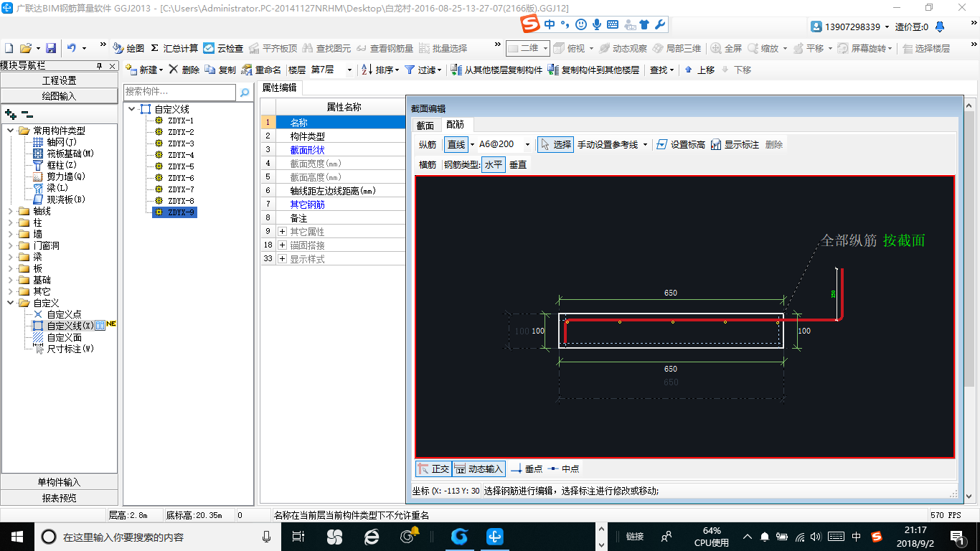
Task: Switch to 配筋 tab
Action: pyautogui.click(x=455, y=125)
